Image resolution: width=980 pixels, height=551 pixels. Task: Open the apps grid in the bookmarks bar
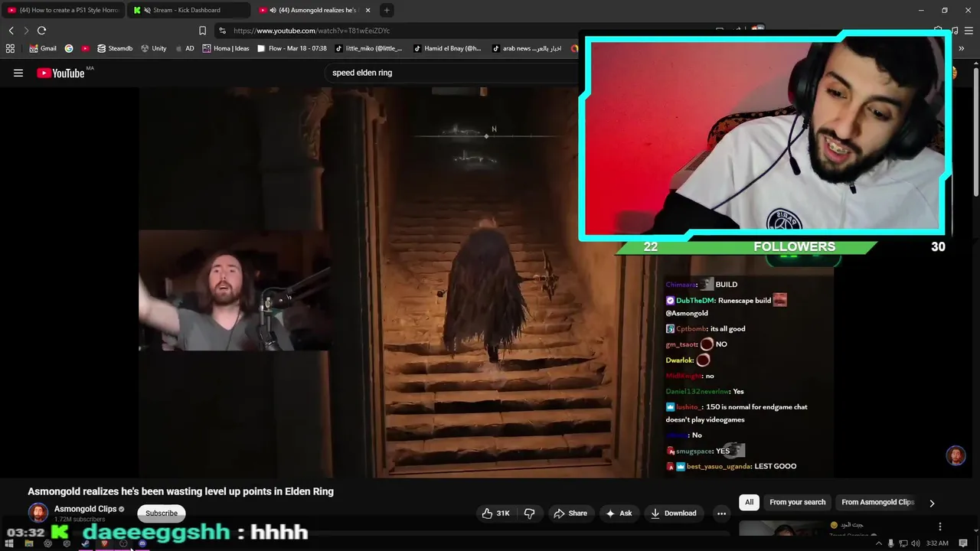coord(10,48)
